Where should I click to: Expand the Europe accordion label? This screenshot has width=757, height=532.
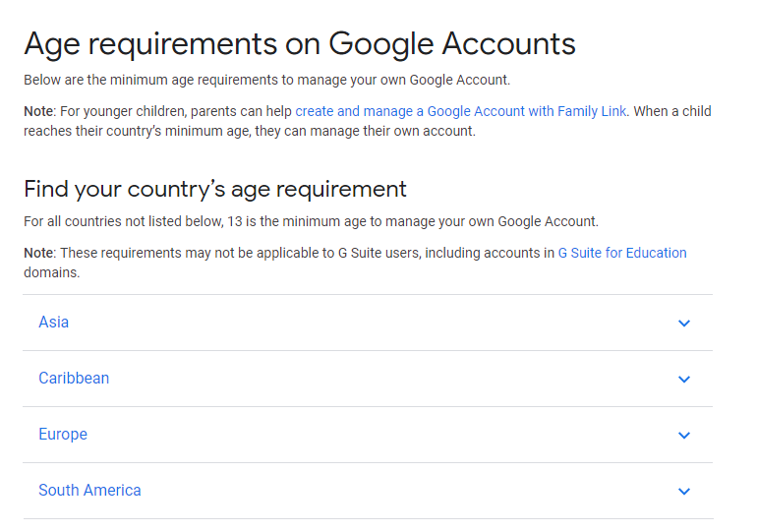[x=63, y=435]
